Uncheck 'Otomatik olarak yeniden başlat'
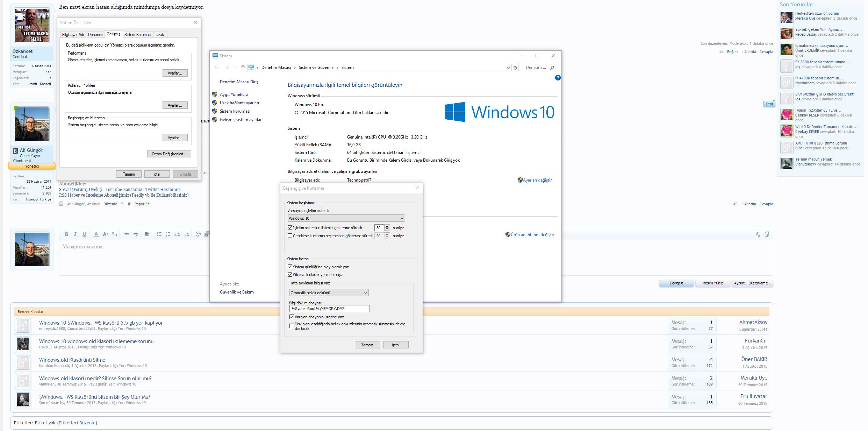Screen dimensions: 868x431 290,275
